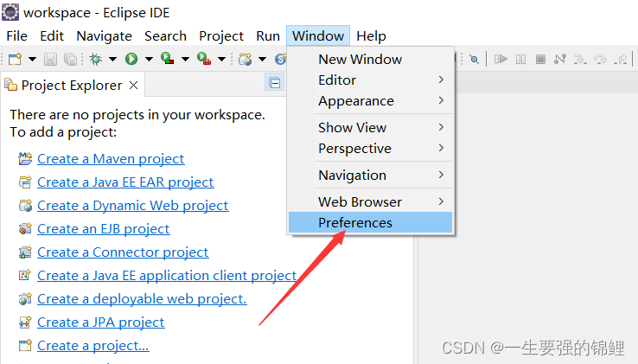Click Create a deployable web project link
Screen dimensions: 638x364
tap(142, 299)
